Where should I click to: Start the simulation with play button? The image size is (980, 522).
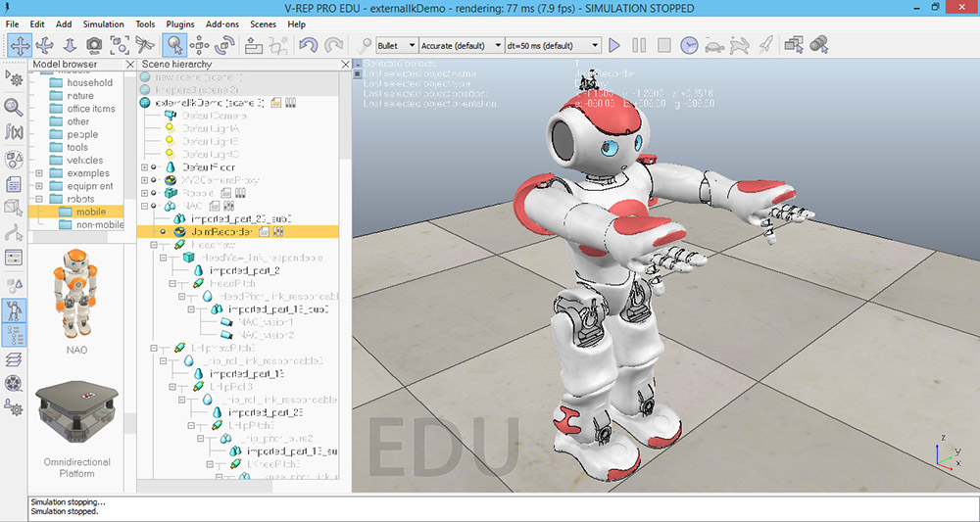pyautogui.click(x=614, y=46)
